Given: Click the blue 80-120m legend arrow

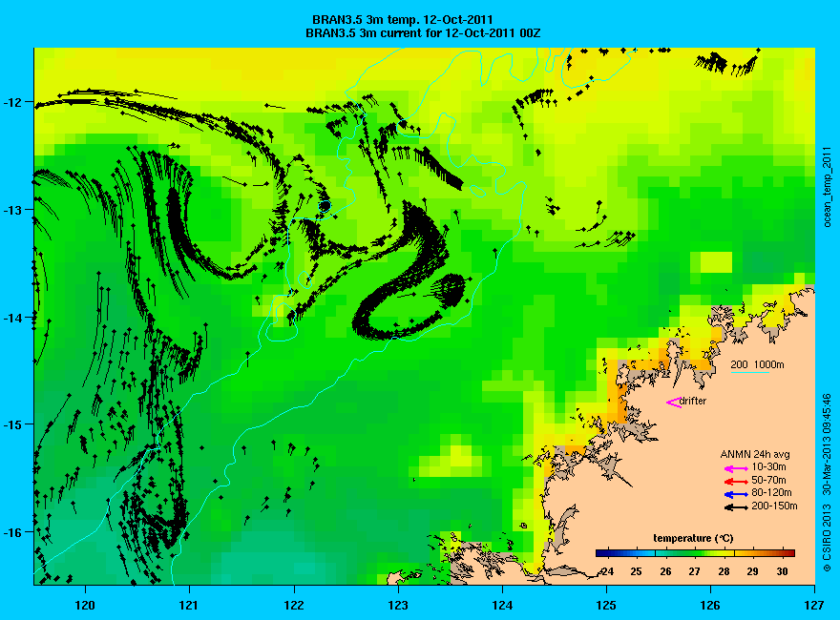Looking at the screenshot, I should [736, 494].
